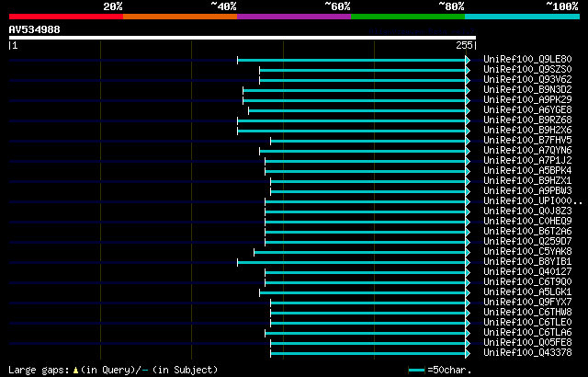This screenshot has height=377, width=588.
Task: Select the UniRef100_B9HZX1 label
Action: pyautogui.click(x=527, y=181)
